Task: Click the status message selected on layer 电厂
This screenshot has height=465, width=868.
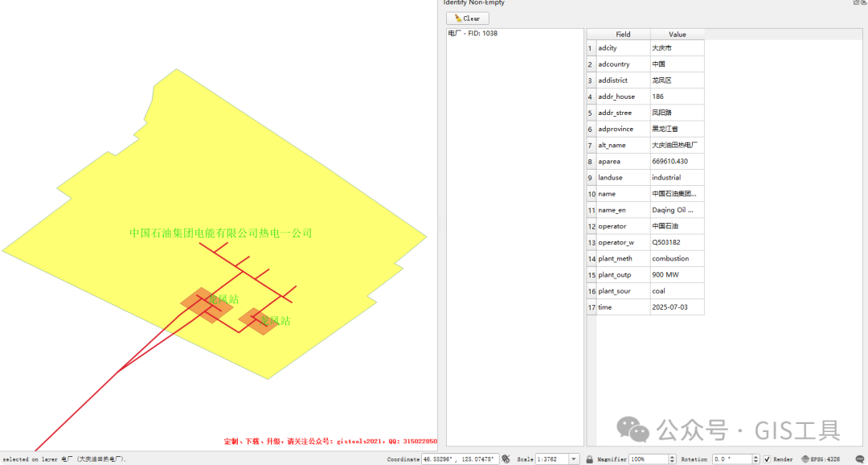Action: [64, 459]
